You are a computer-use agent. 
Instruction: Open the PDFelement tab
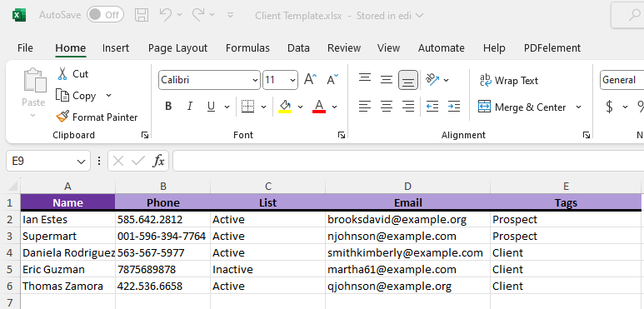point(552,48)
